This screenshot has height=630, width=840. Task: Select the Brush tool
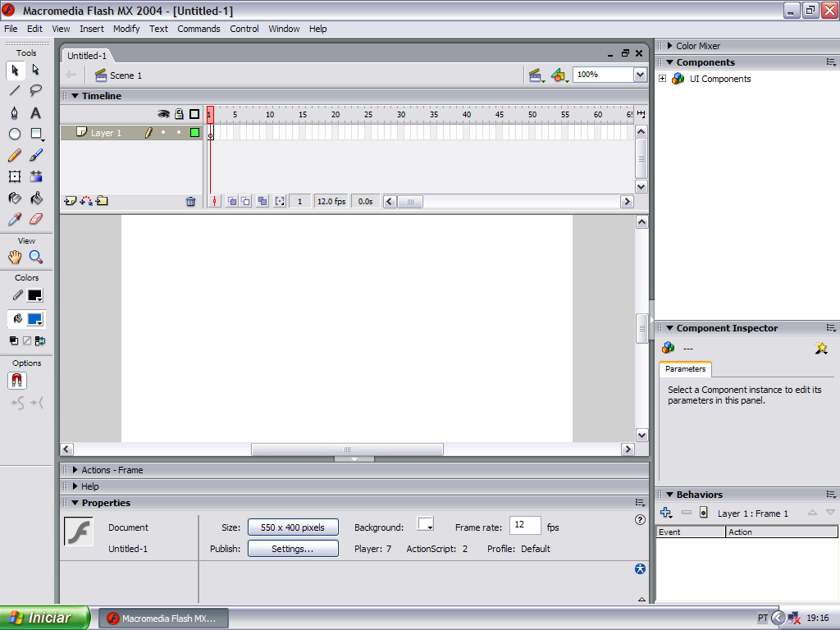36,155
